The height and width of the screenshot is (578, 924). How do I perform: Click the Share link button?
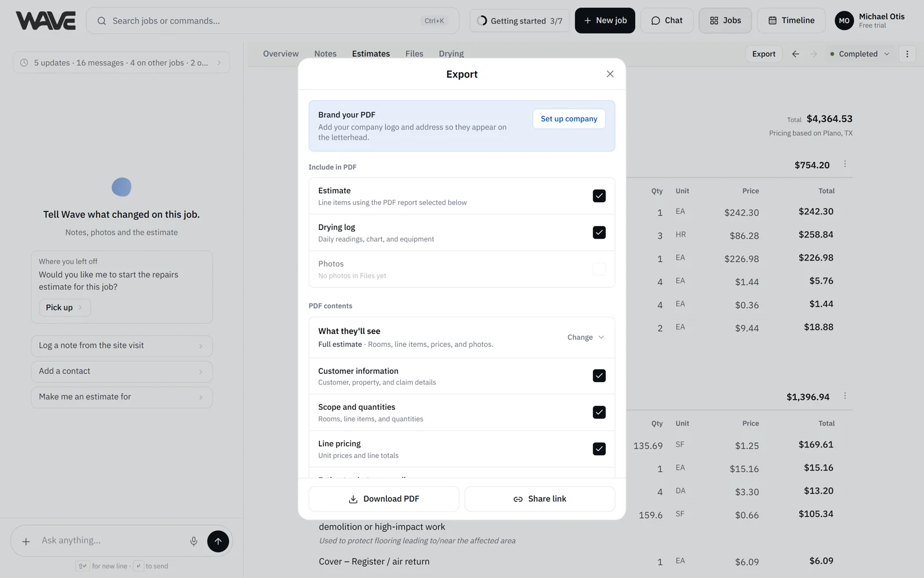click(540, 499)
